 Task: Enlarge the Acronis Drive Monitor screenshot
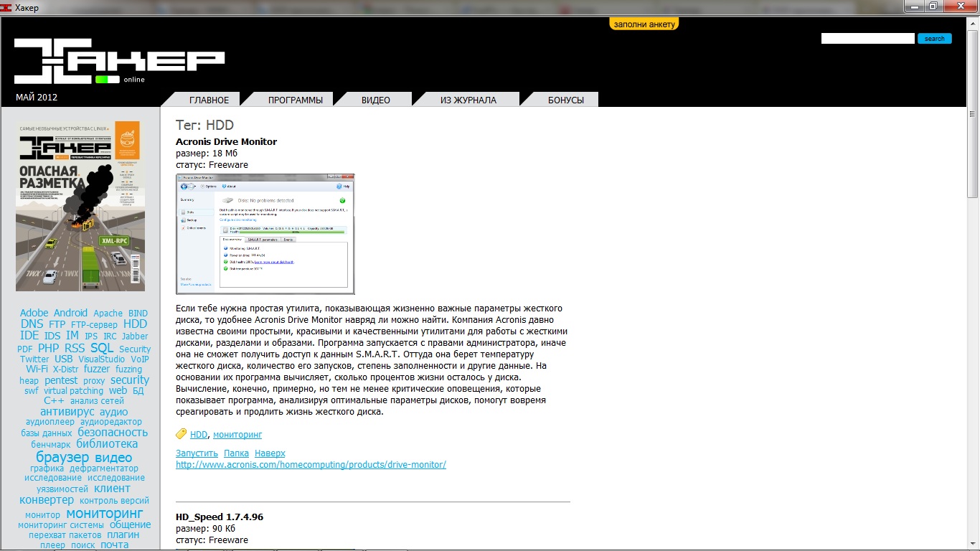pos(265,234)
